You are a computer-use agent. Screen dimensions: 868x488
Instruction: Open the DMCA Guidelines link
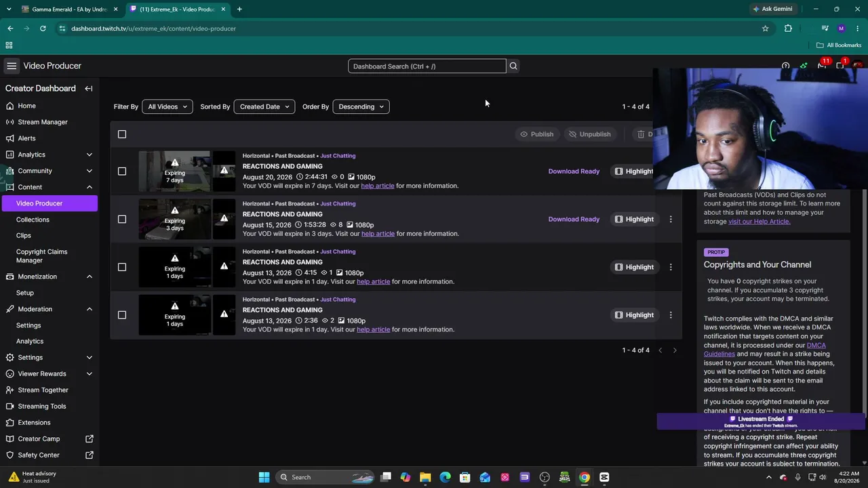764,350
